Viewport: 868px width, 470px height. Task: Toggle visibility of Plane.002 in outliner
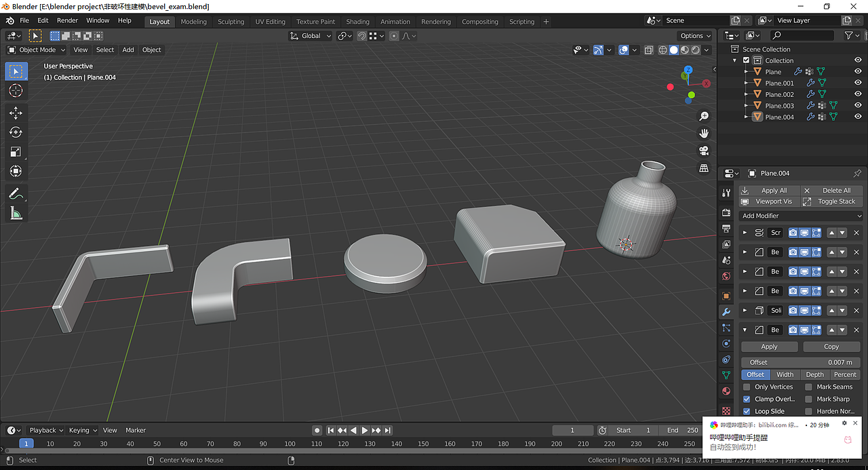(858, 94)
